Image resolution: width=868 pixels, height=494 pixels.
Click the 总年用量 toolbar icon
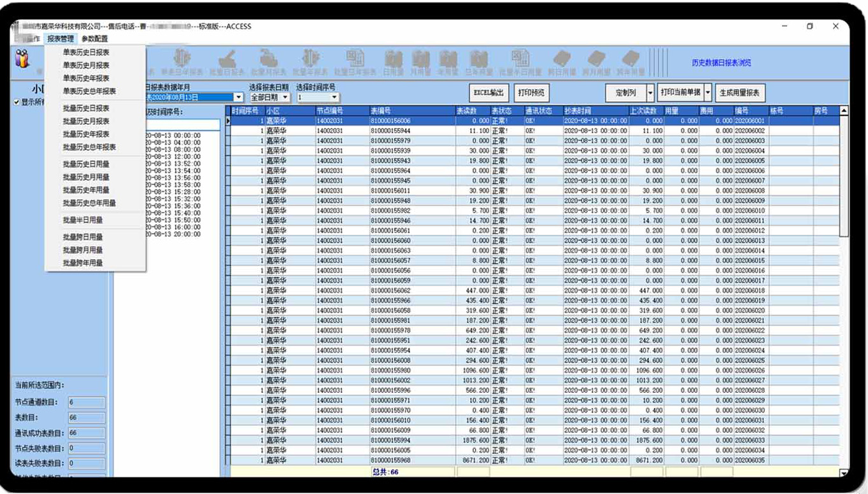click(478, 62)
